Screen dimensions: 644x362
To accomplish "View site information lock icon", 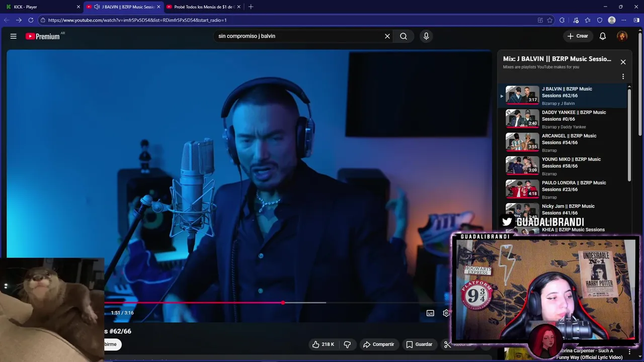I will [x=43, y=20].
